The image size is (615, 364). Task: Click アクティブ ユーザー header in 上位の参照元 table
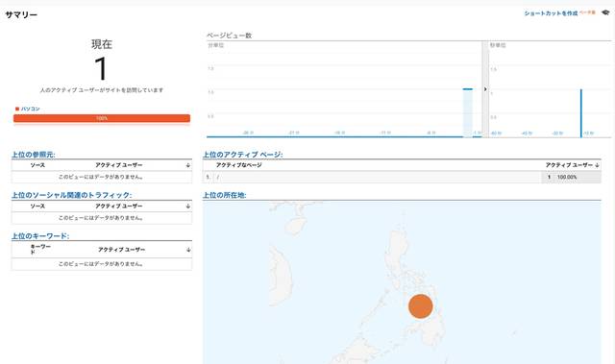click(119, 165)
